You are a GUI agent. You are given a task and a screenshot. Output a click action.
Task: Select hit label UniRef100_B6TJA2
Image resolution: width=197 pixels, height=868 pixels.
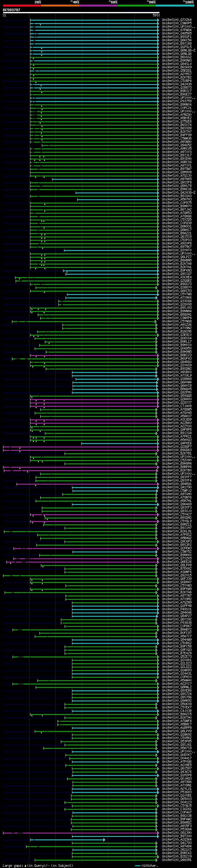pyautogui.click(x=177, y=210)
